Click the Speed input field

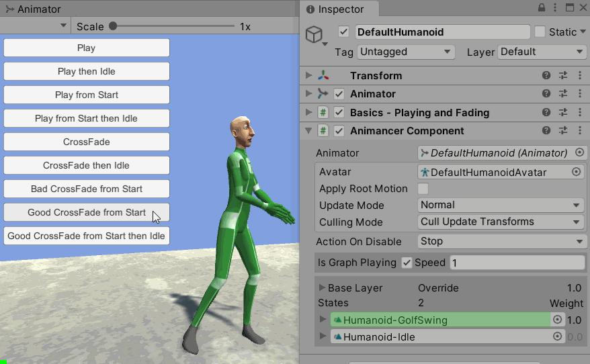click(517, 263)
